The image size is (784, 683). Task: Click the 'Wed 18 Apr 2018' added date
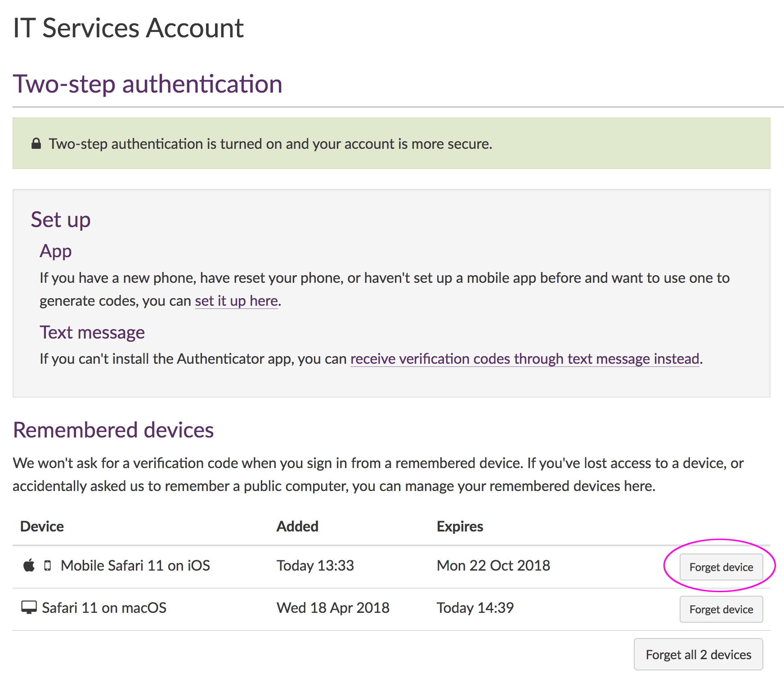tap(333, 608)
